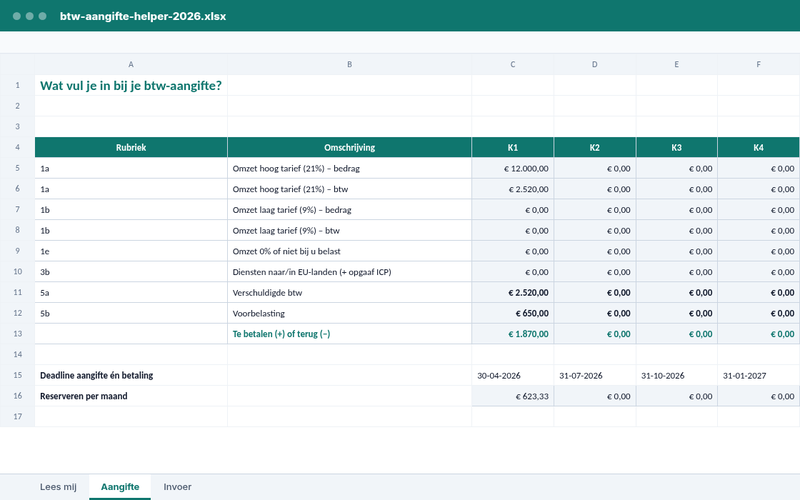This screenshot has height=500, width=800.
Task: Click the K1 header cell
Action: click(513, 147)
